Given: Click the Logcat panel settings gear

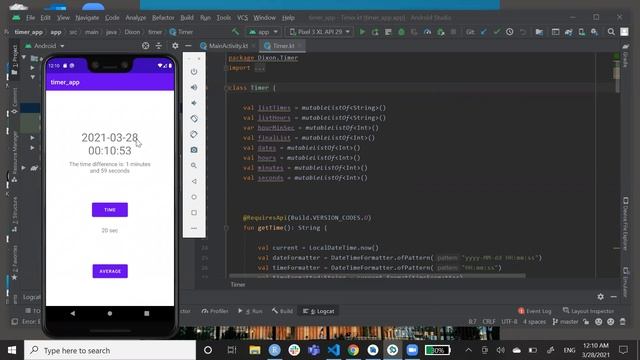Looking at the screenshot, I should 600,297.
